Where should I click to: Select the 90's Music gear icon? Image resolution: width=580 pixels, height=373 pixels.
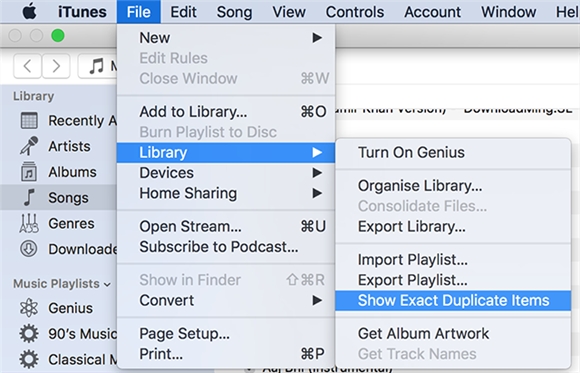[29, 333]
